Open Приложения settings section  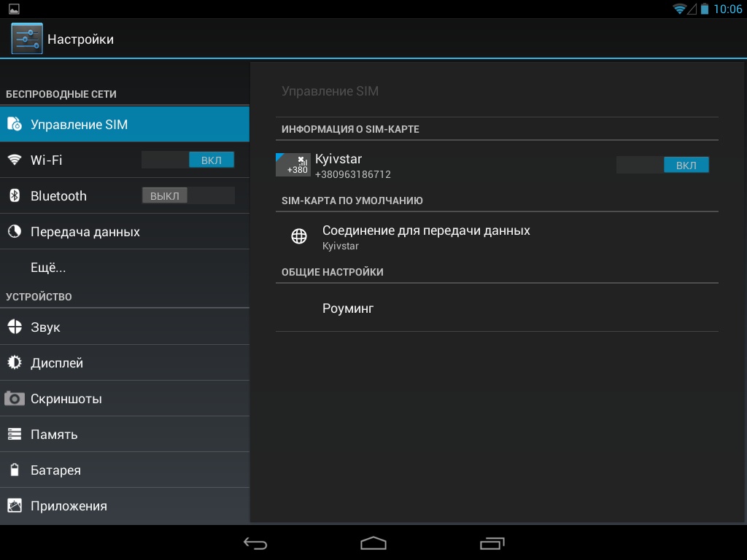[69, 506]
